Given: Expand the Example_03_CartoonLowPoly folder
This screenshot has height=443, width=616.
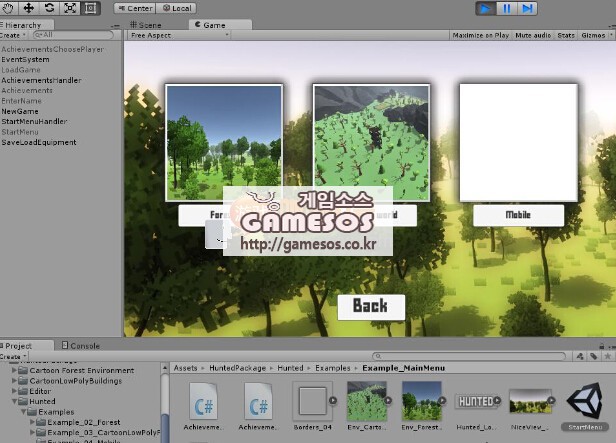Looking at the screenshot, I should coord(33,432).
